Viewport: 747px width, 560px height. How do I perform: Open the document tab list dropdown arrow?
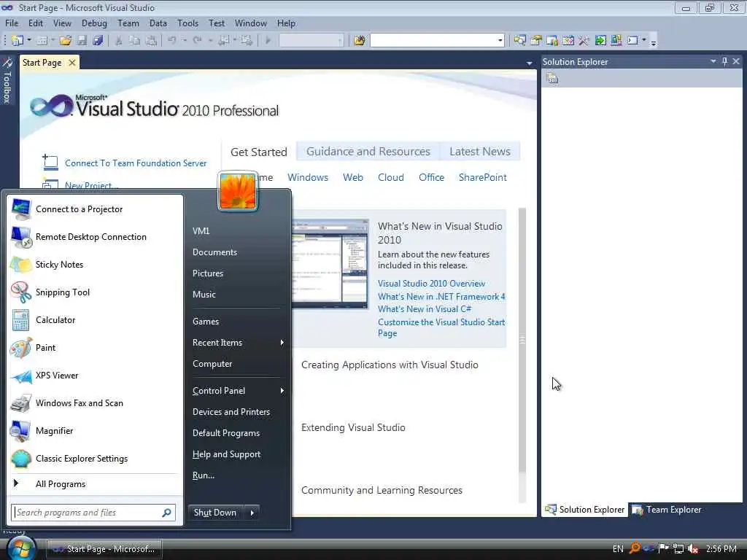point(529,63)
